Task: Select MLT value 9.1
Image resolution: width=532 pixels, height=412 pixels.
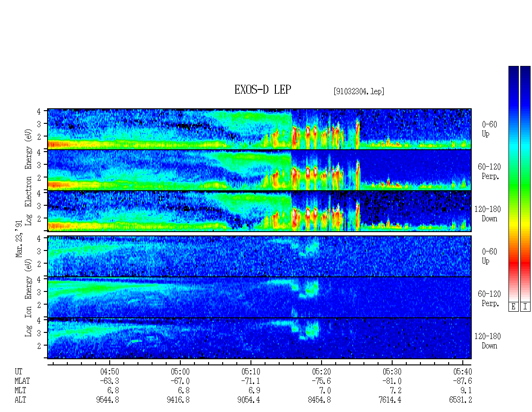Action: [x=466, y=391]
